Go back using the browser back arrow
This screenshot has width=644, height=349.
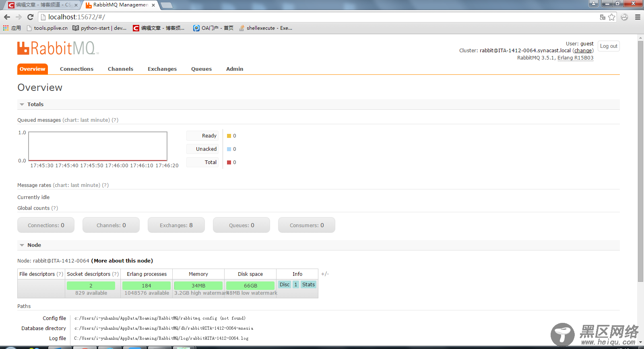7,17
